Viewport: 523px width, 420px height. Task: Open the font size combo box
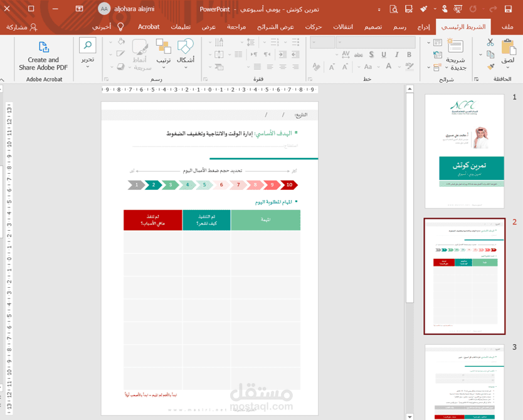click(x=322, y=43)
